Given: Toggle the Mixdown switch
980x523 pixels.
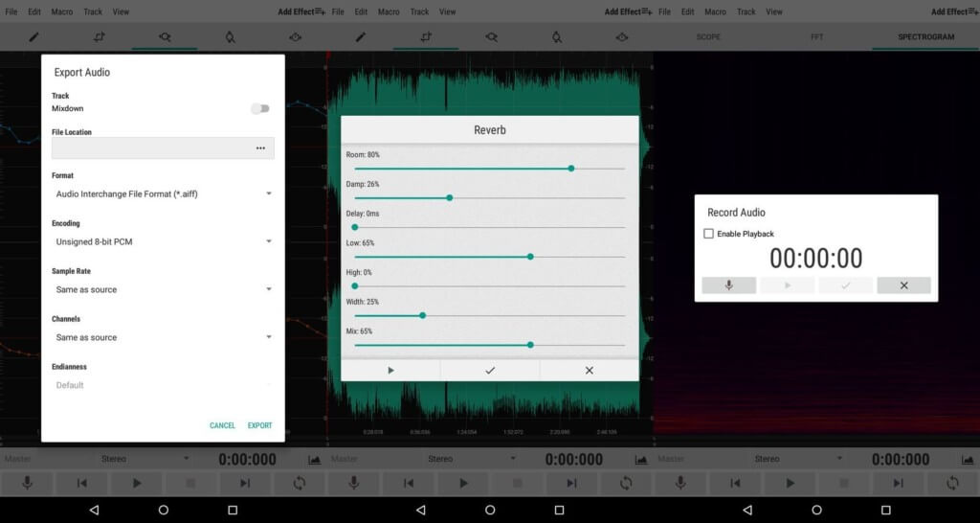Looking at the screenshot, I should [x=260, y=109].
